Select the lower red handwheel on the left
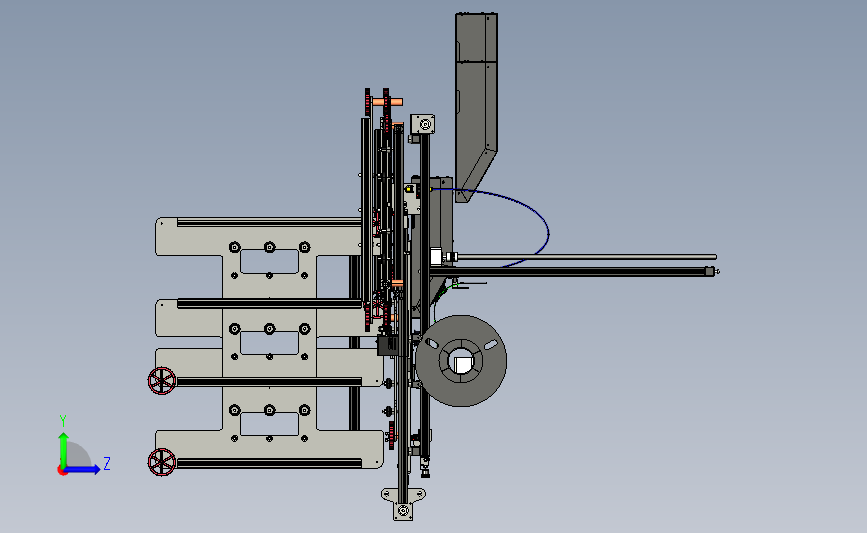Image resolution: width=867 pixels, height=533 pixels. 162,462
